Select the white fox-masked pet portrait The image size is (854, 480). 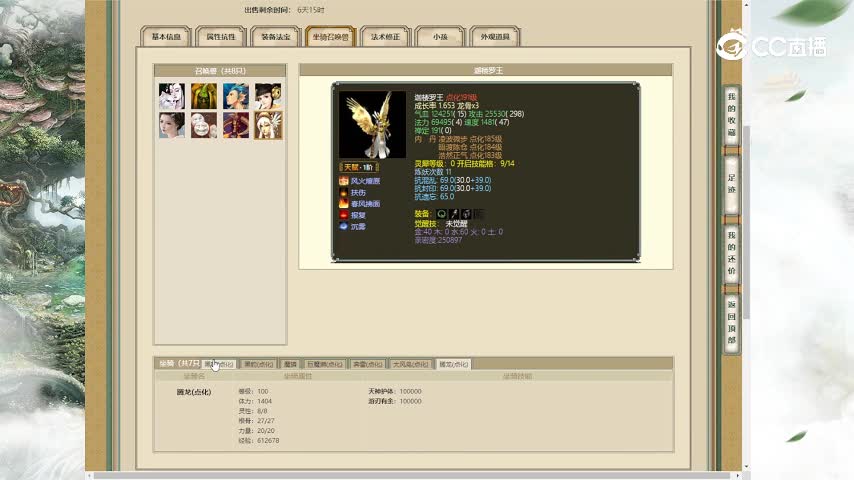172,96
